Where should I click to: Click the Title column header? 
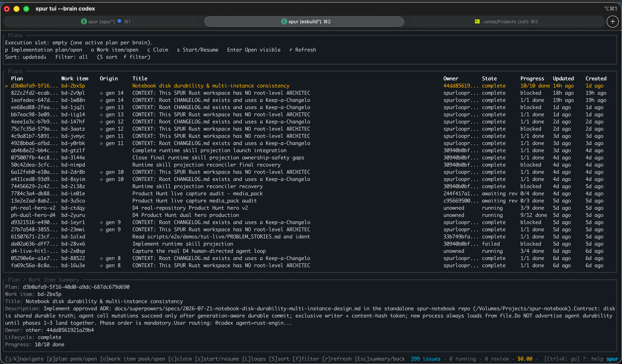(x=140, y=78)
